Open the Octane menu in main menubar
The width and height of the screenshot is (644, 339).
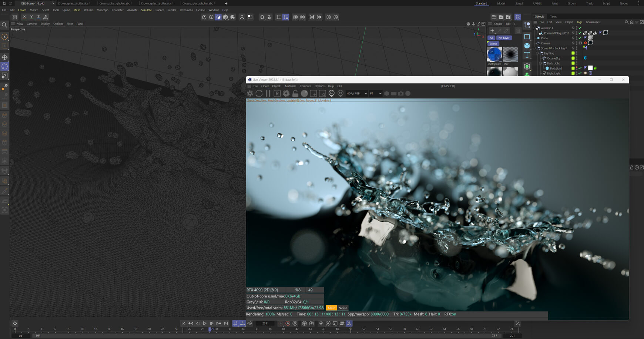[x=200, y=10]
